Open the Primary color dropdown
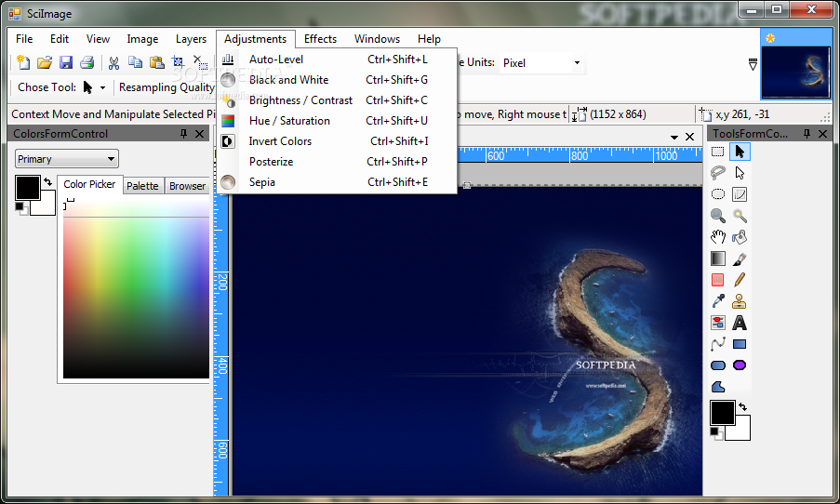The height and width of the screenshot is (504, 840). [x=66, y=159]
